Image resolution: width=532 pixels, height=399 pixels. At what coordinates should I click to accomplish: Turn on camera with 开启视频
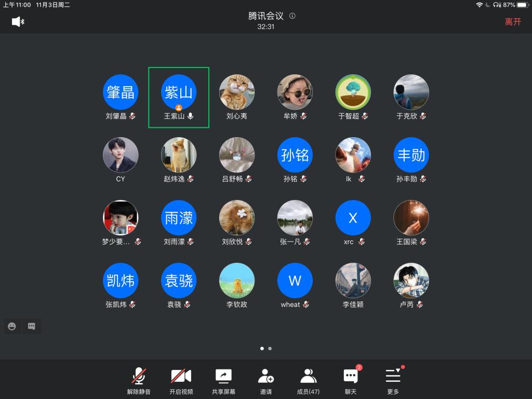(x=181, y=381)
